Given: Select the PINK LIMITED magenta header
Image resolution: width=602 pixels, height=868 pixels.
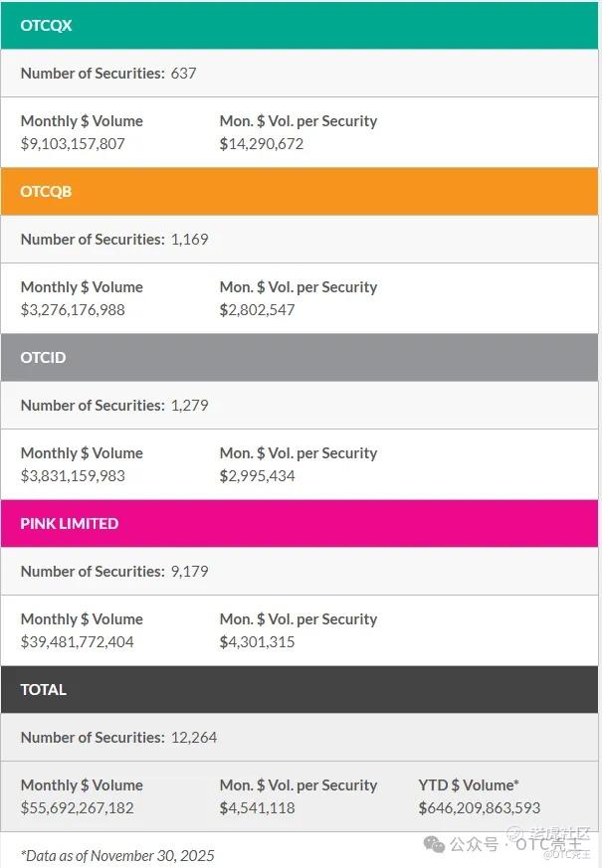Looking at the screenshot, I should pos(299,523).
